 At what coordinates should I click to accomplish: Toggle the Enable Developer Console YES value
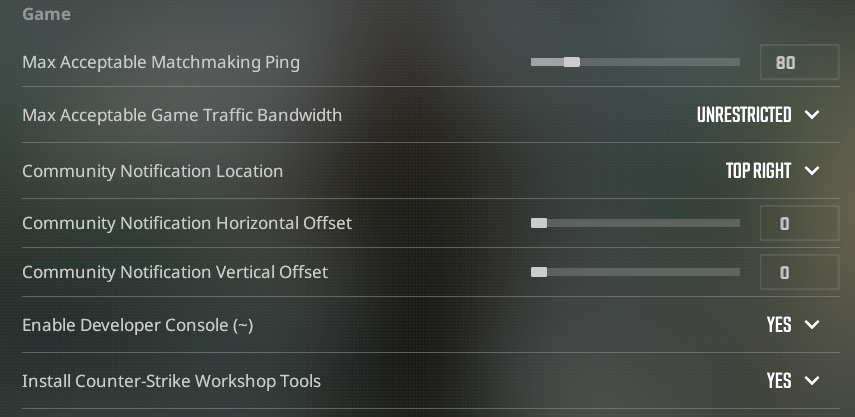[x=779, y=325]
